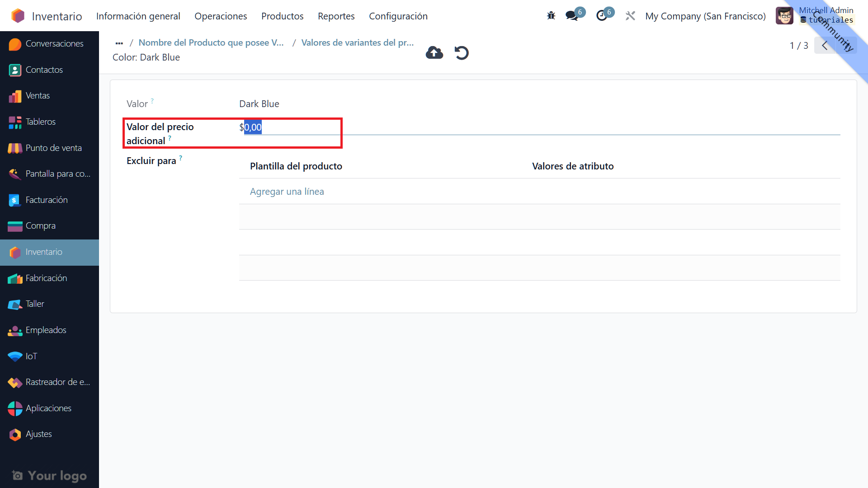Go to previous record arrow
The width and height of the screenshot is (868, 488).
click(x=825, y=45)
